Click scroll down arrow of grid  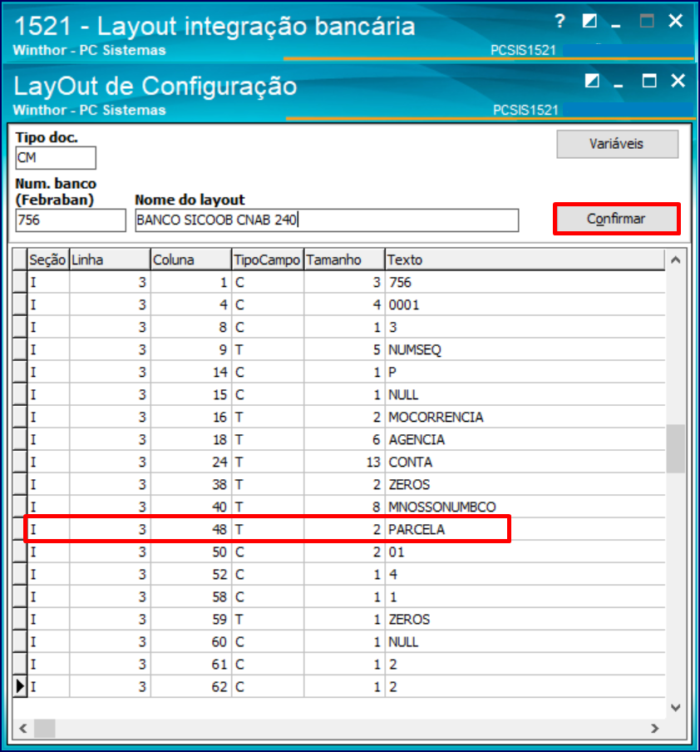coord(676,707)
